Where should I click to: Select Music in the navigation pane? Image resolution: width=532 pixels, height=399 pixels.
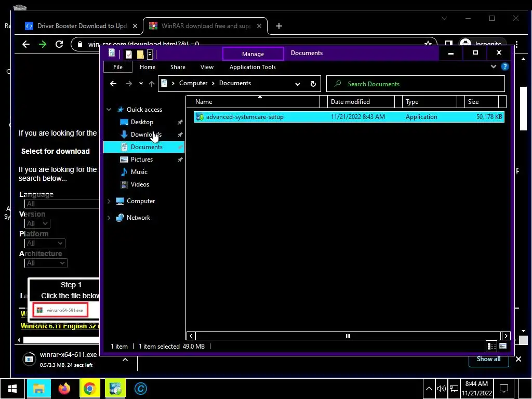(139, 171)
